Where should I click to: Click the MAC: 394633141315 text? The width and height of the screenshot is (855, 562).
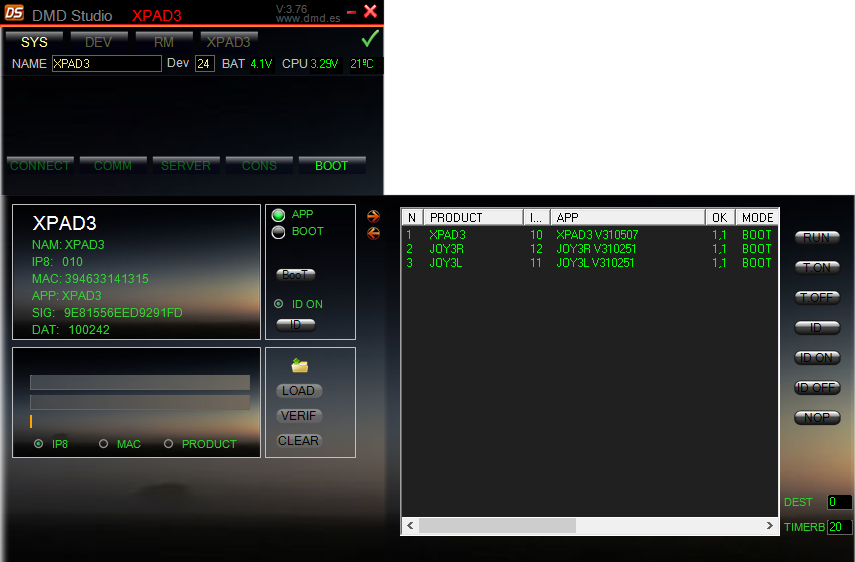click(x=90, y=279)
